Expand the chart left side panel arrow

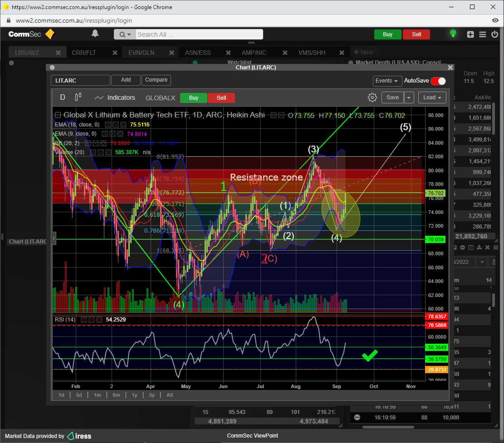tap(54, 239)
